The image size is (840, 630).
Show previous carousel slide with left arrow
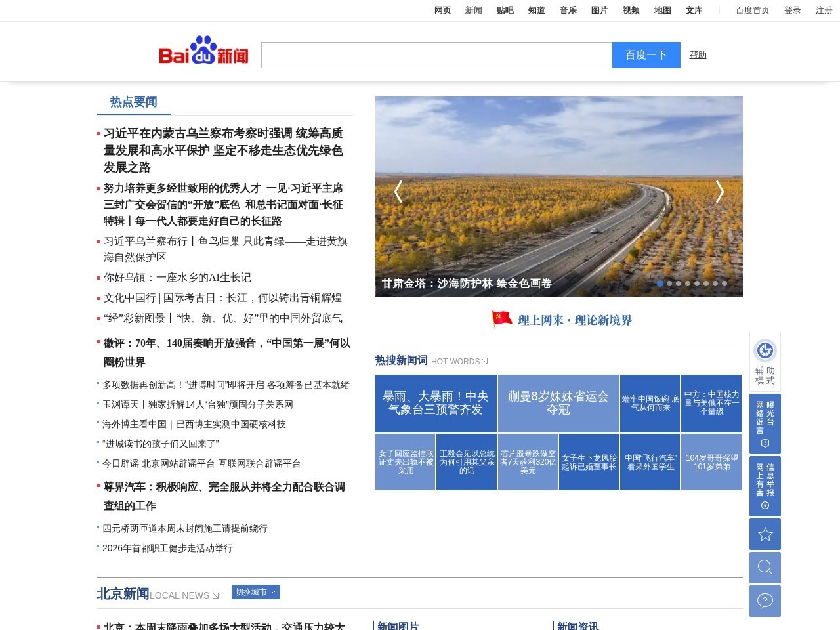coord(398,191)
